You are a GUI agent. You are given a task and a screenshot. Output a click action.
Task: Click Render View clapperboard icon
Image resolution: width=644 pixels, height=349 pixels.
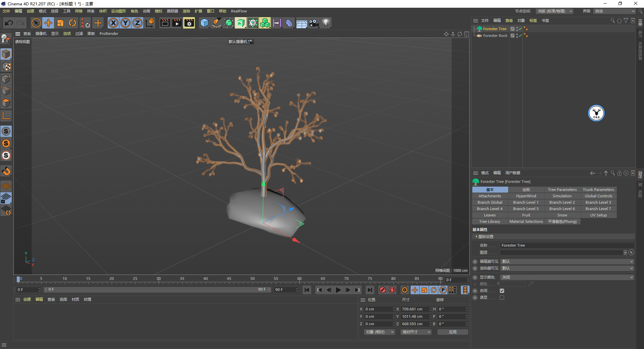pyautogui.click(x=165, y=23)
